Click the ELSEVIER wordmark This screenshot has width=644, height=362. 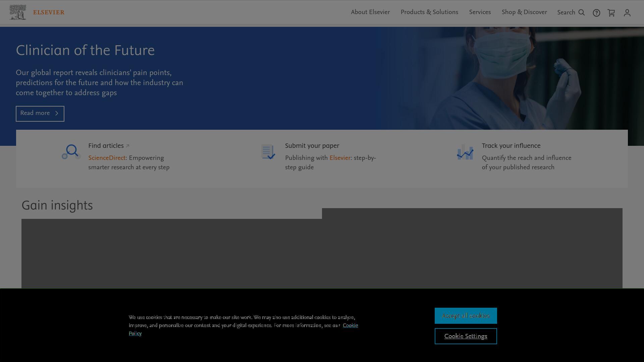pos(49,12)
